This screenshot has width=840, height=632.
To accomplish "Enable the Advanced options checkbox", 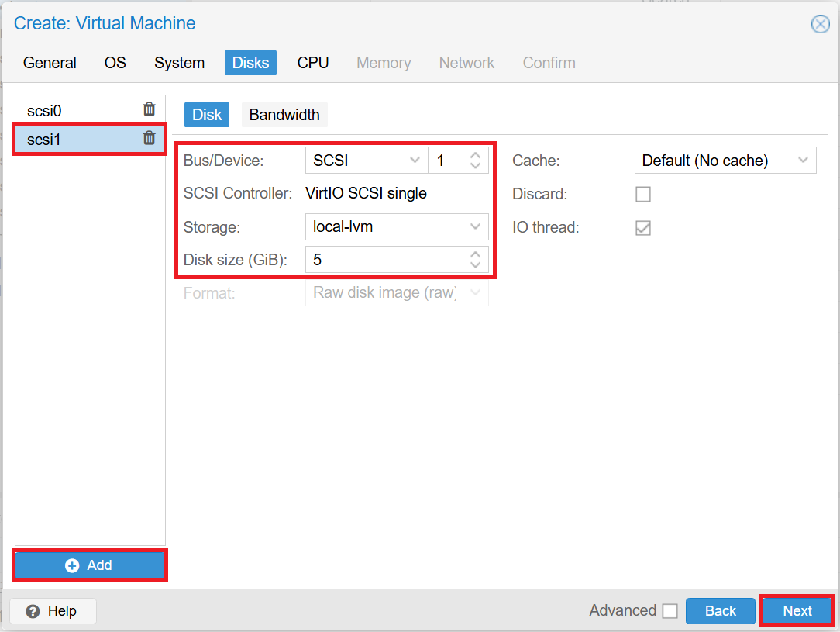I will pos(670,610).
